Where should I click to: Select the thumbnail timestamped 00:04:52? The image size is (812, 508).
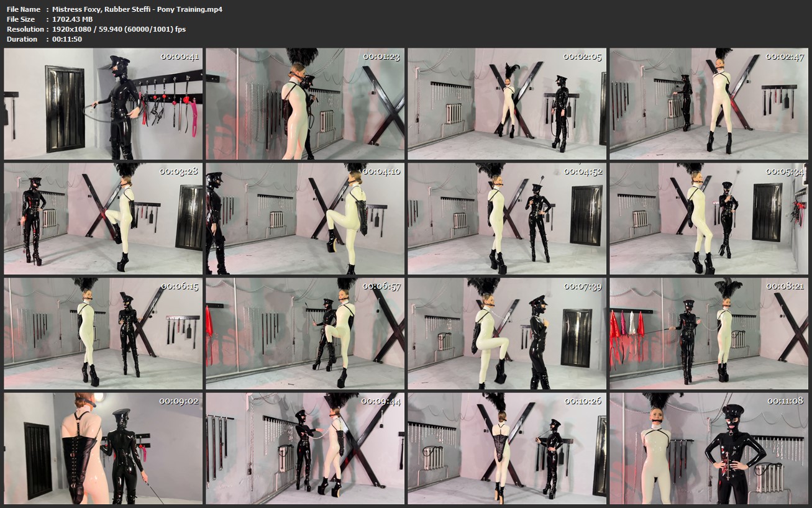(507, 219)
